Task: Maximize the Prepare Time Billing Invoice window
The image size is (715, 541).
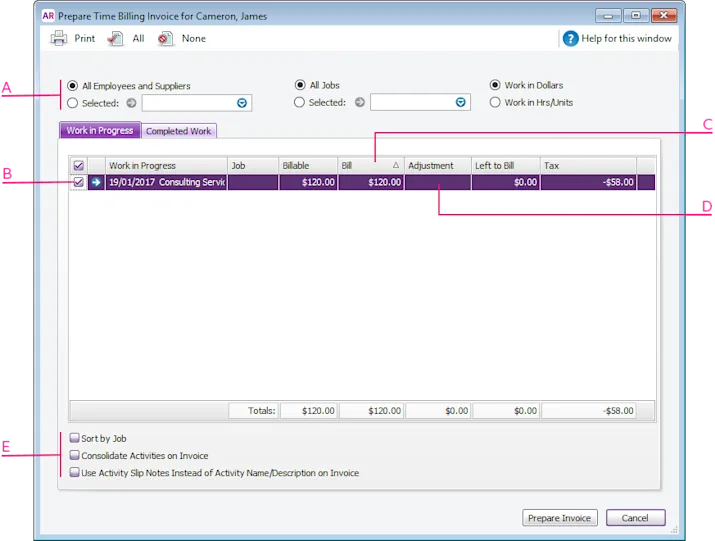Action: (636, 16)
